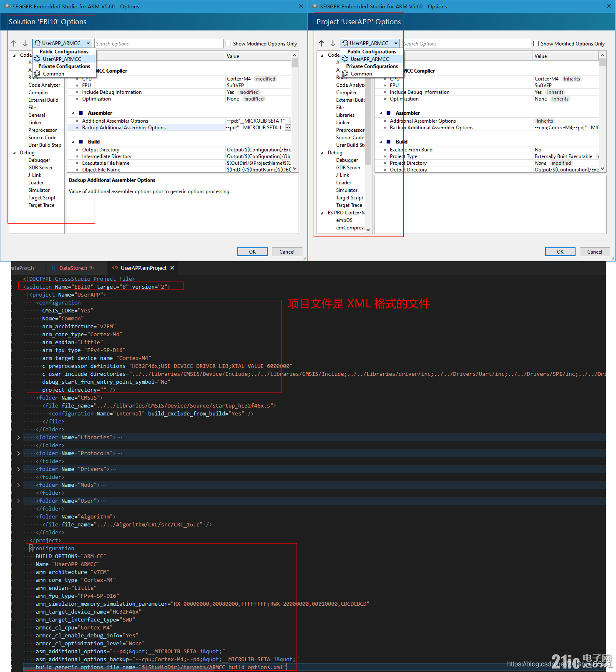The width and height of the screenshot is (616, 672).
Task: Switch to UserAPP.emProject editor tab
Action: 143,268
